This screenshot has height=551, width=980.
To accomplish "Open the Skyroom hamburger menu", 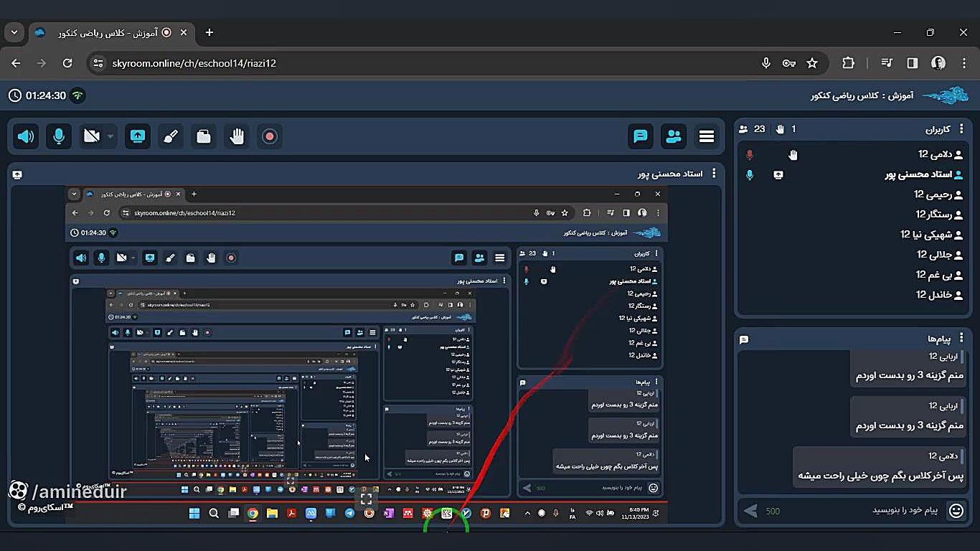I will [707, 136].
